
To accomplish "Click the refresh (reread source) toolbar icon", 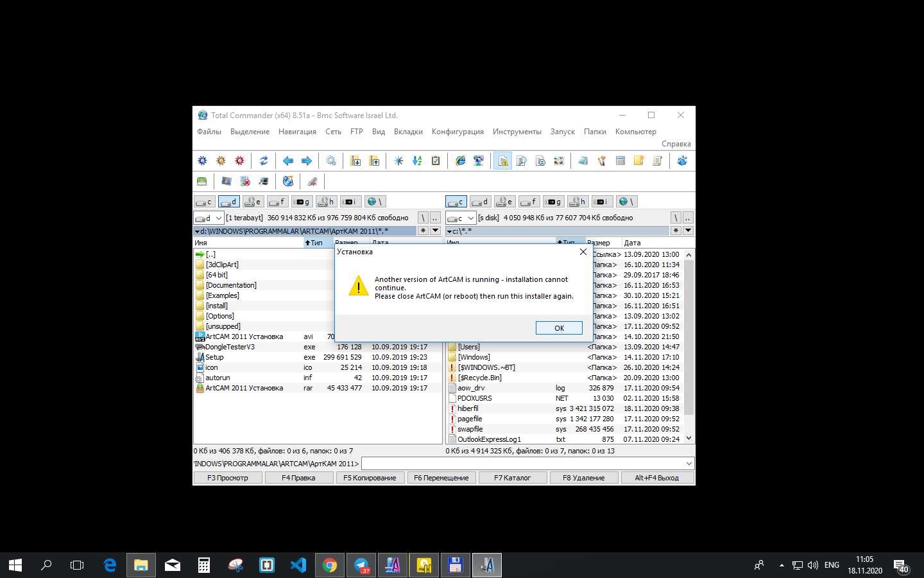I will coord(264,161).
